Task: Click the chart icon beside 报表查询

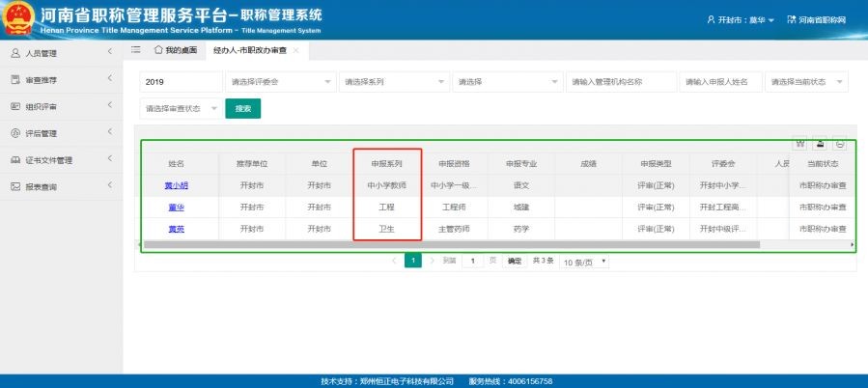Action: [15, 186]
